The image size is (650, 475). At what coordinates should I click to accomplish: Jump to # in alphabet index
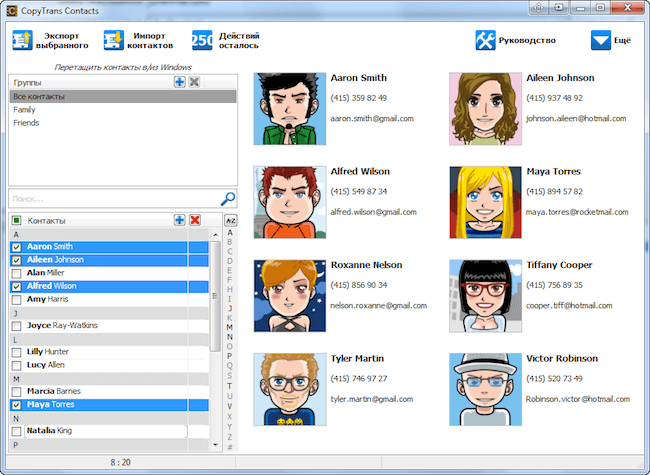230,447
